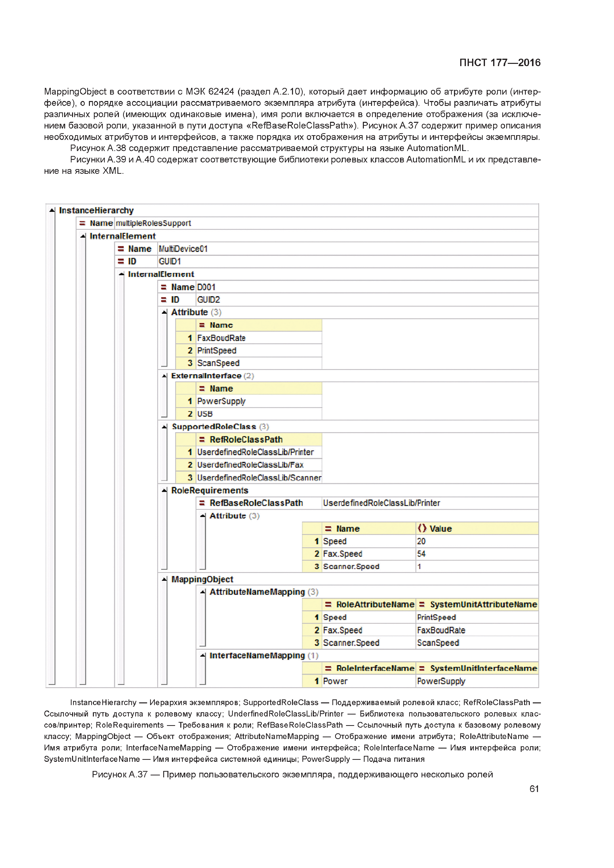The image size is (614, 868).
Task: Click attribute icon beside Name MultiDevice01
Action: [x=121, y=249]
